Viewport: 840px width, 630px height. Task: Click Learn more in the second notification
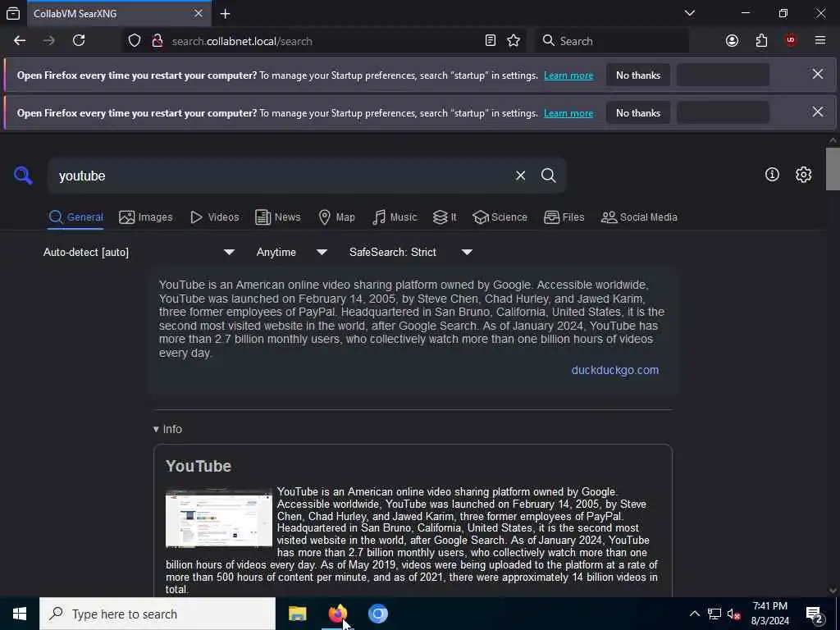point(568,113)
